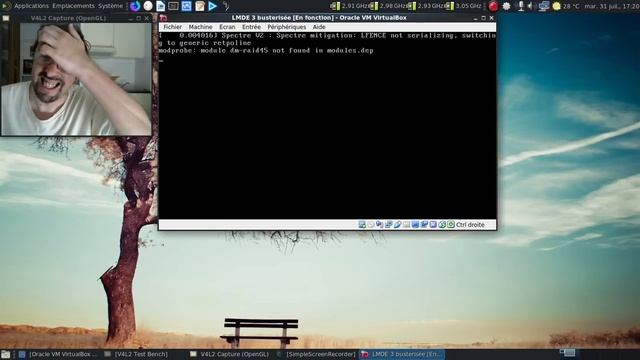Switch to V4L2 Capture (OpenGL) taskbar item
640x360 pixels.
point(230,354)
